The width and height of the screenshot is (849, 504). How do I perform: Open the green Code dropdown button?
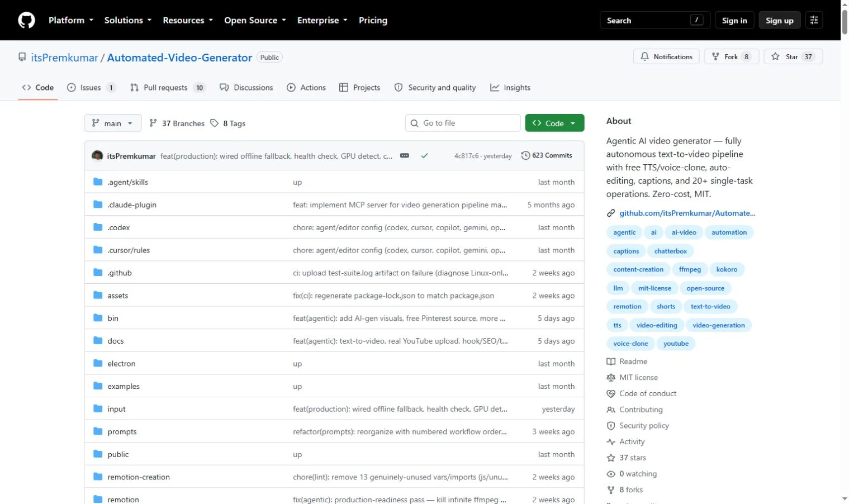554,123
